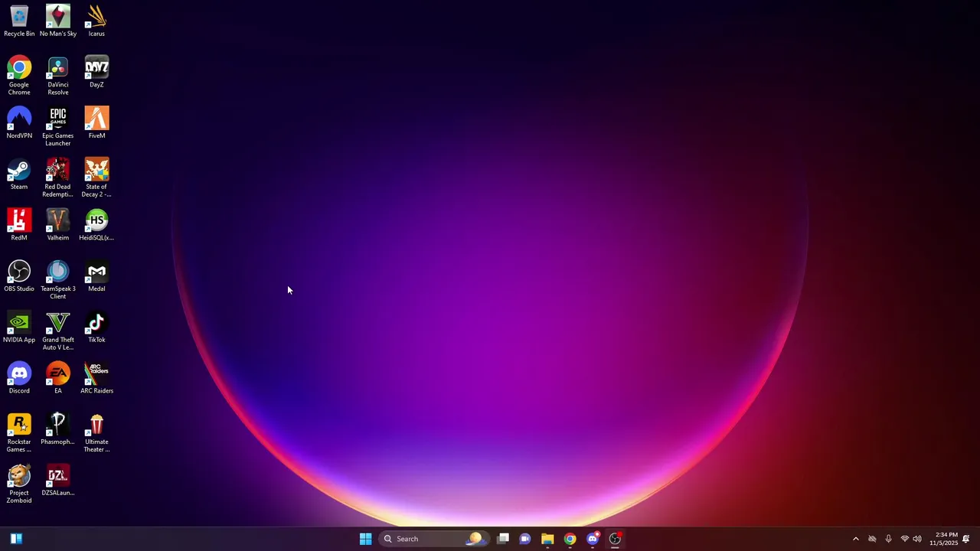Select the Phasmophobia desktop shortcut
980x551 pixels.
[58, 429]
